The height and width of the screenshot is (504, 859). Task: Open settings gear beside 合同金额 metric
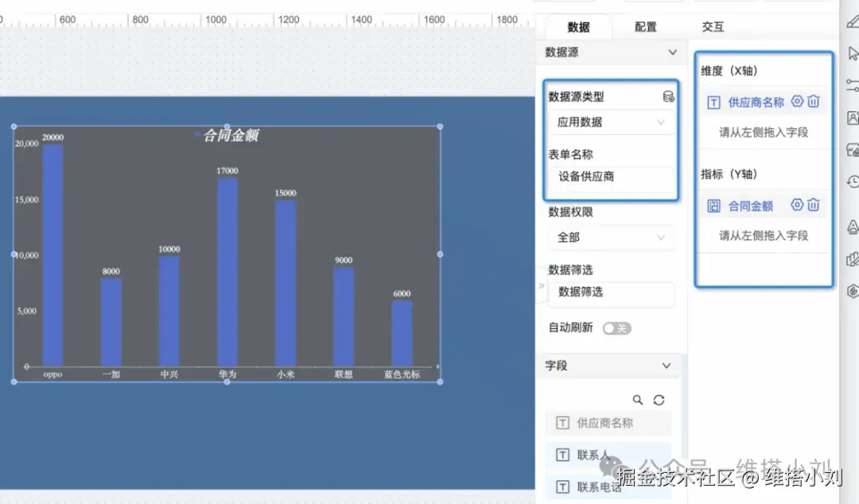point(796,205)
